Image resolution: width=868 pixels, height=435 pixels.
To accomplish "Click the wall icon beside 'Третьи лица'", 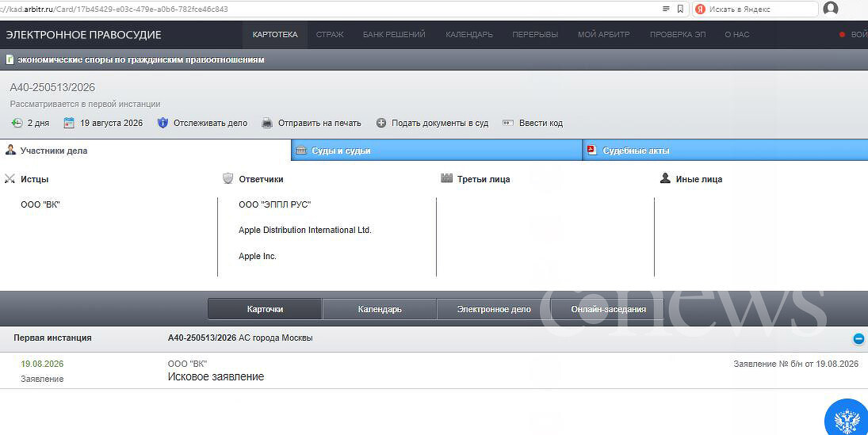I will pos(447,178).
